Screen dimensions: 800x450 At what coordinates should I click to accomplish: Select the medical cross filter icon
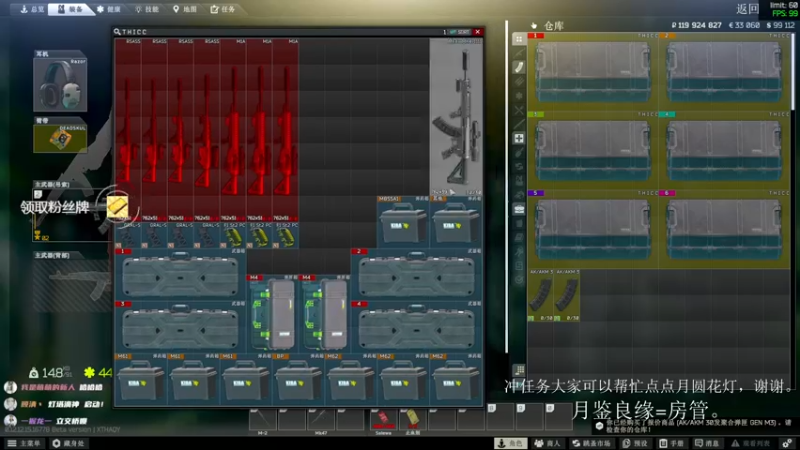point(519,138)
